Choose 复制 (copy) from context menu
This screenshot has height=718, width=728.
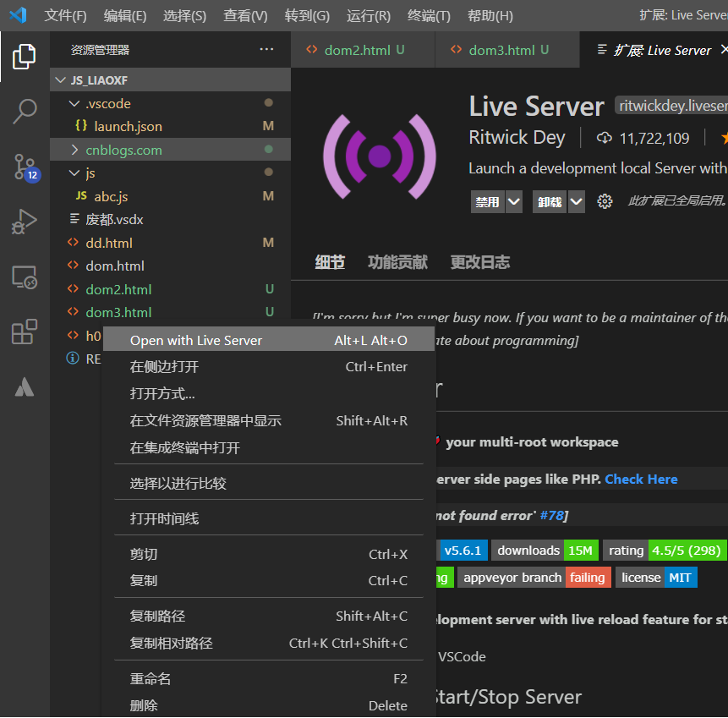269,580
